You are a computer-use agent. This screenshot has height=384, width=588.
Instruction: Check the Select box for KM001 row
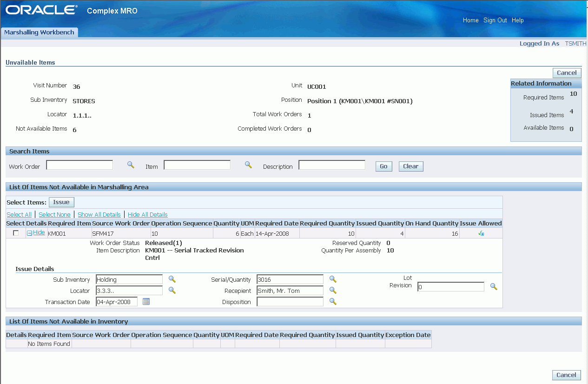click(x=16, y=233)
